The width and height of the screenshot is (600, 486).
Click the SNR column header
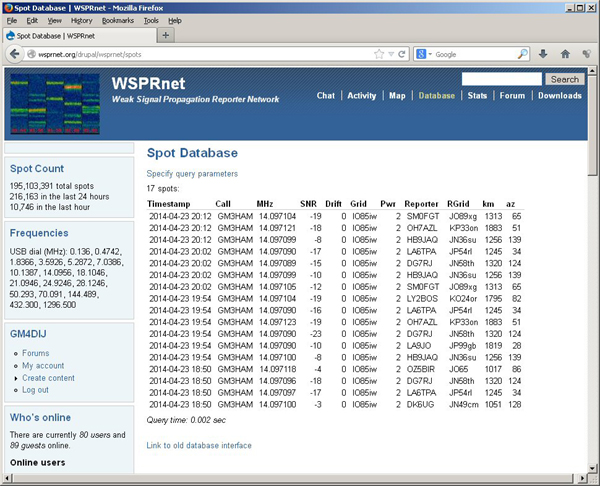308,204
